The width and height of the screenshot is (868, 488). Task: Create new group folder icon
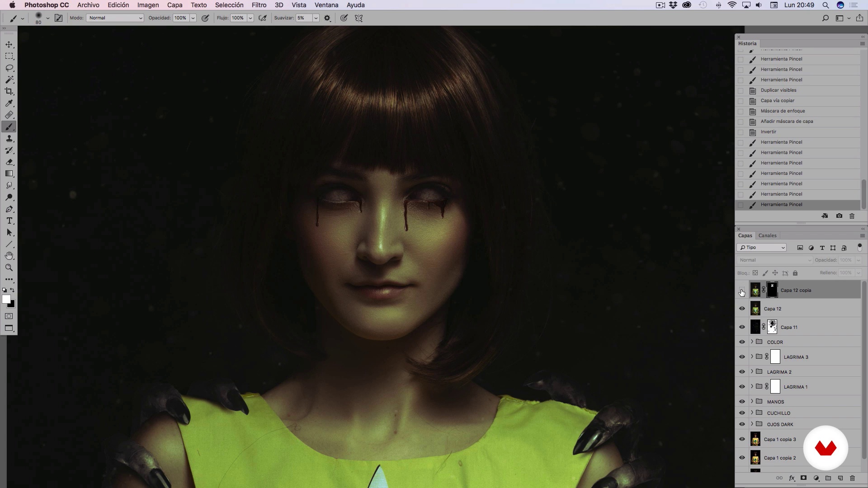click(828, 478)
